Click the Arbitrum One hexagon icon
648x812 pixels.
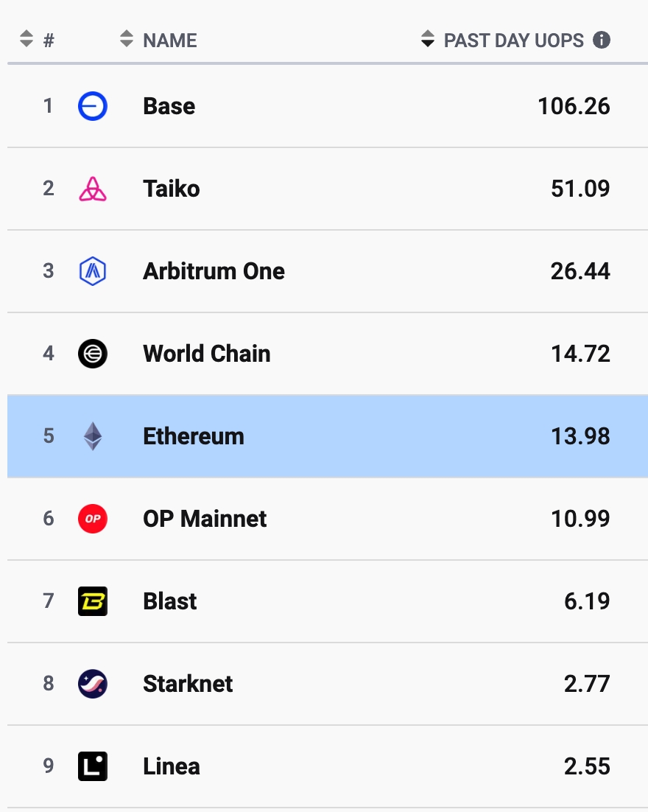[x=93, y=271]
